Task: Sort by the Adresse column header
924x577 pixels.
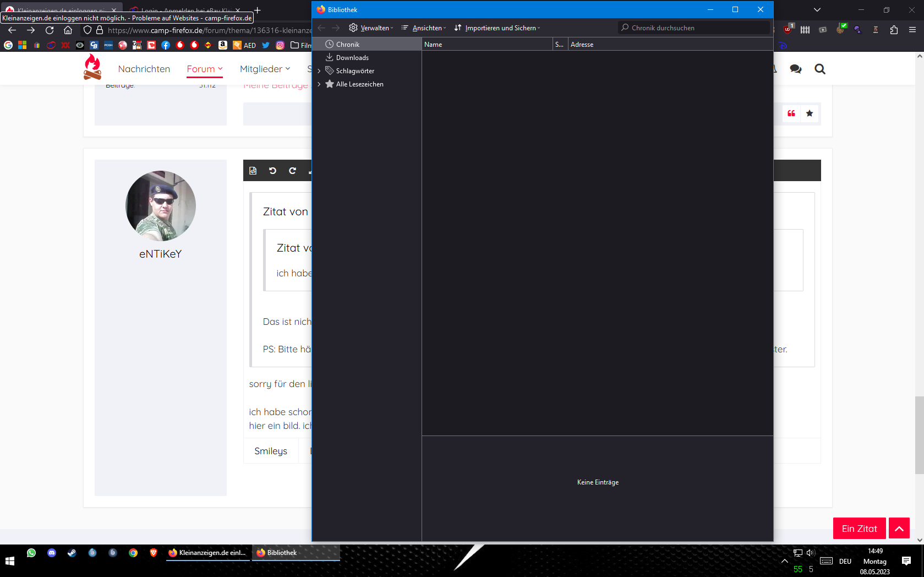Action: click(671, 45)
